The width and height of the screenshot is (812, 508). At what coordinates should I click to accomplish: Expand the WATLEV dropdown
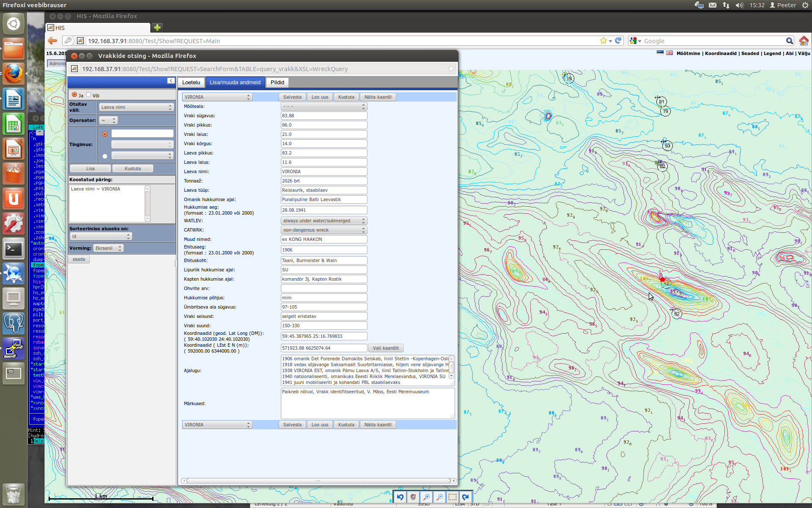tap(324, 221)
